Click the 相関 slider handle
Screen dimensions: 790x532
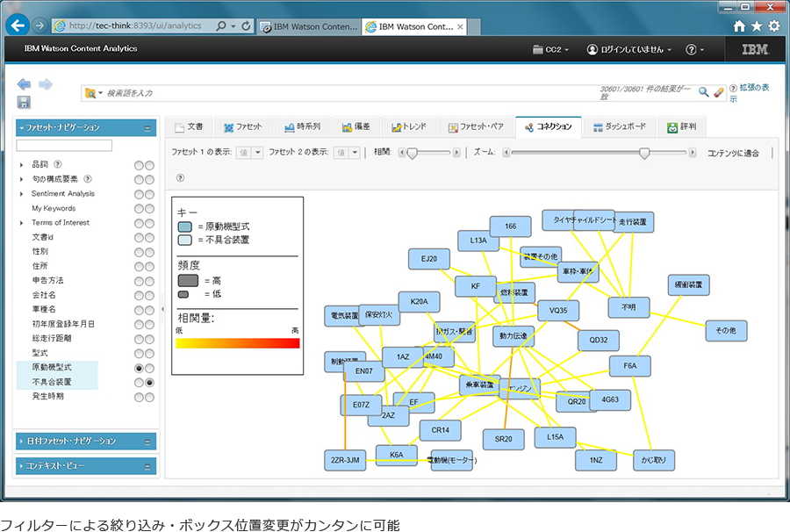(x=413, y=153)
